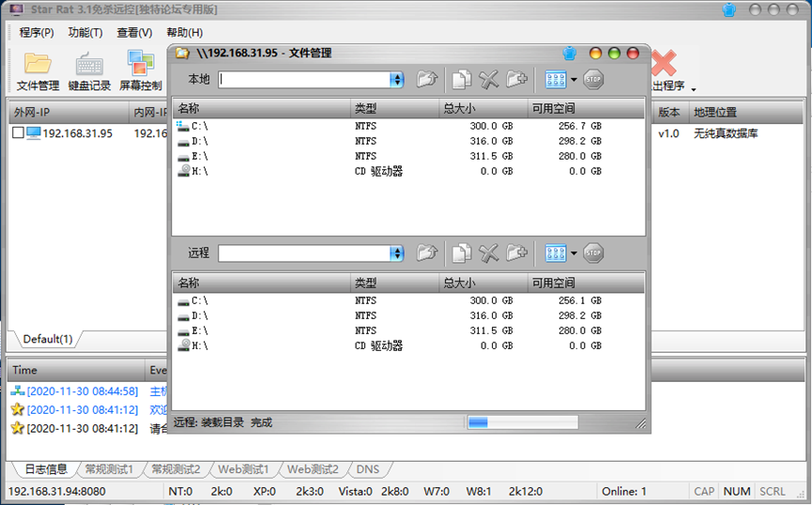Viewport: 812px width, 505px height.
Task: Click Online: 1 in status bar
Action: (x=624, y=491)
